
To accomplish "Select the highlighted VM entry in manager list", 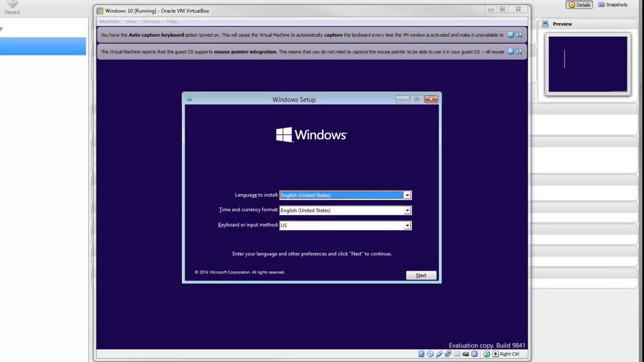I will [43, 46].
